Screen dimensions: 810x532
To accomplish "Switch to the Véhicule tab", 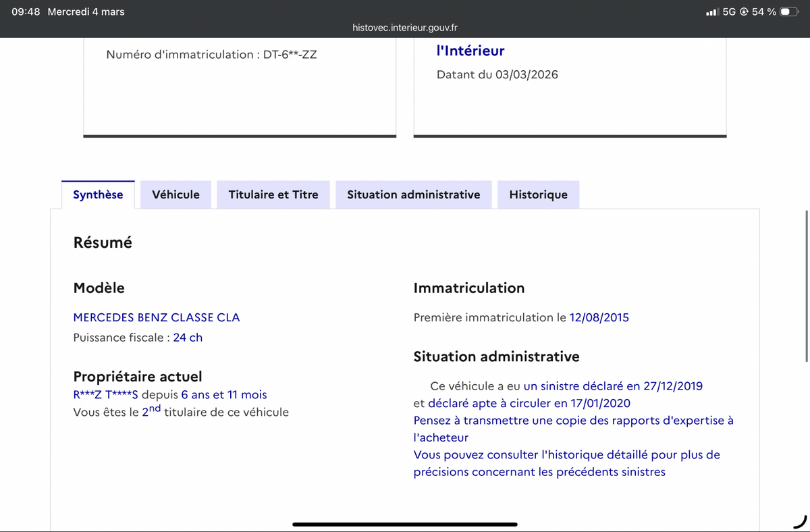I will coord(175,194).
